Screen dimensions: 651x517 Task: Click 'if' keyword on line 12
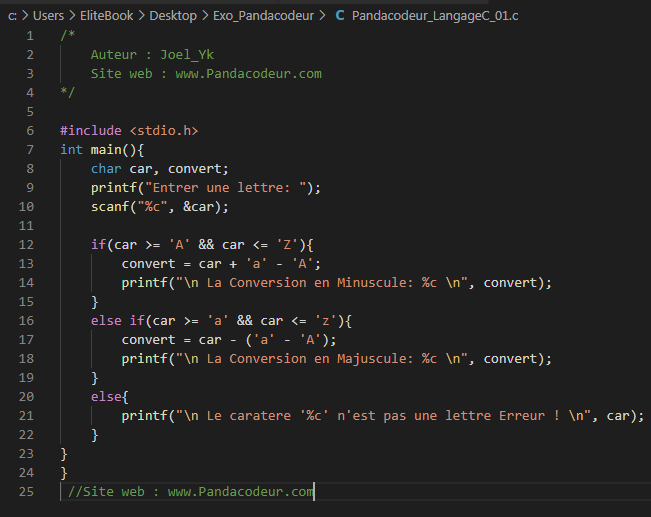[x=98, y=245]
